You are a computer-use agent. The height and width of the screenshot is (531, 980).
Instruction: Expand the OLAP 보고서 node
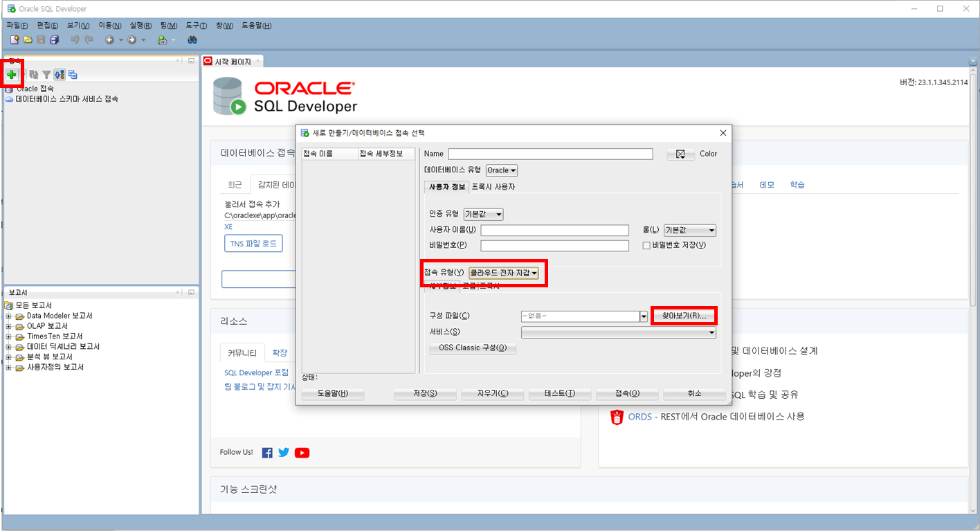pyautogui.click(x=9, y=326)
